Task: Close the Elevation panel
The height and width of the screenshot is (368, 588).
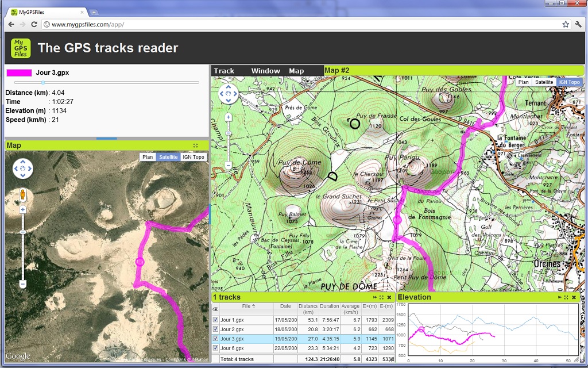Action: click(x=574, y=297)
